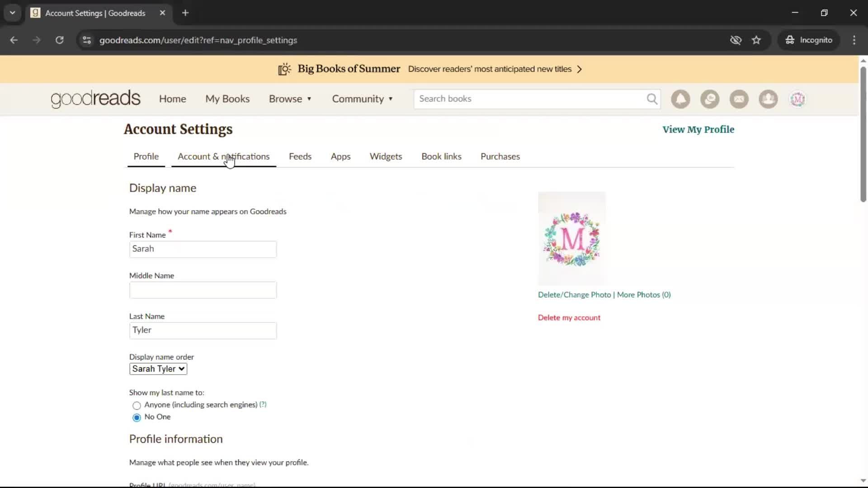Click the browser address bar URL

(198, 40)
